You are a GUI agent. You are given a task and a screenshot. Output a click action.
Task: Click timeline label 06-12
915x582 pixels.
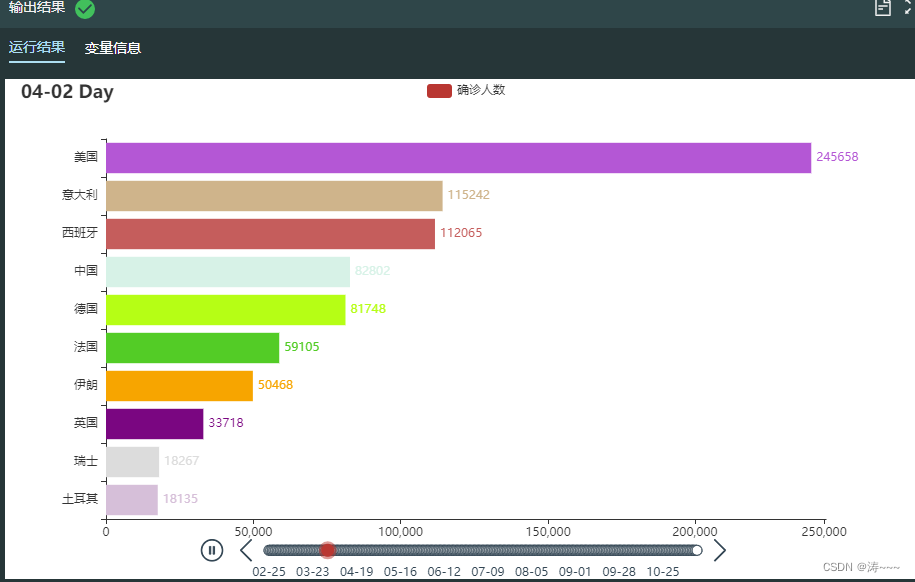tap(444, 571)
